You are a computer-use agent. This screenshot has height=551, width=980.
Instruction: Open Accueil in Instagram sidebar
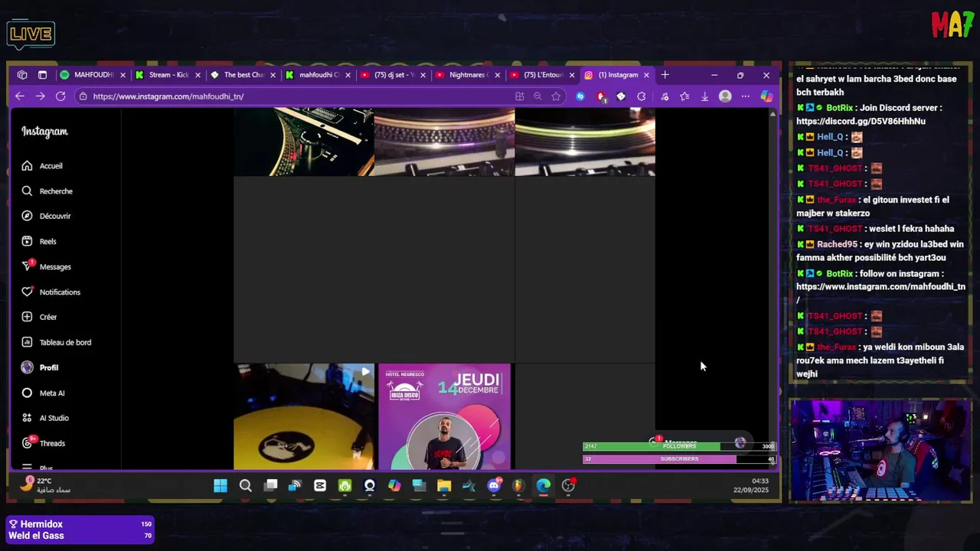point(42,166)
